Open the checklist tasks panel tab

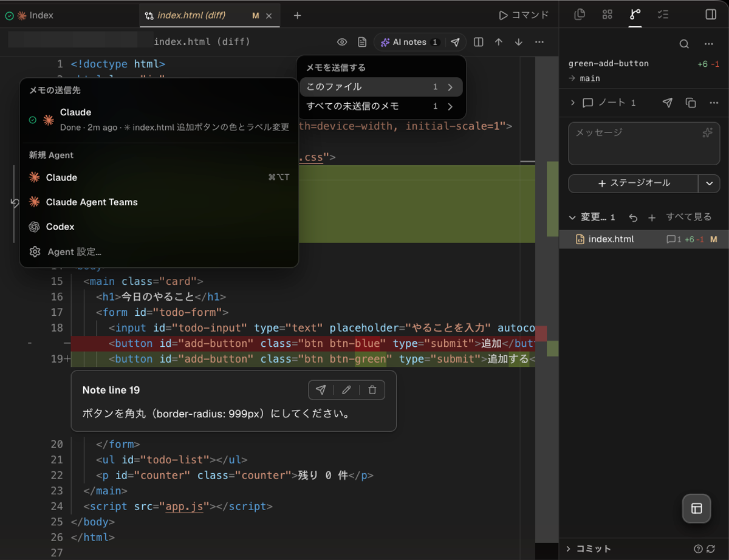click(663, 15)
